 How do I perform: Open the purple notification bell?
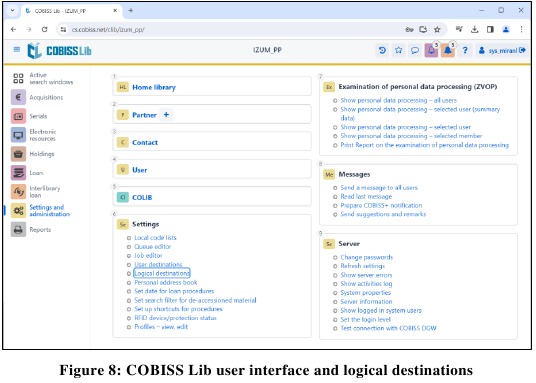click(431, 51)
